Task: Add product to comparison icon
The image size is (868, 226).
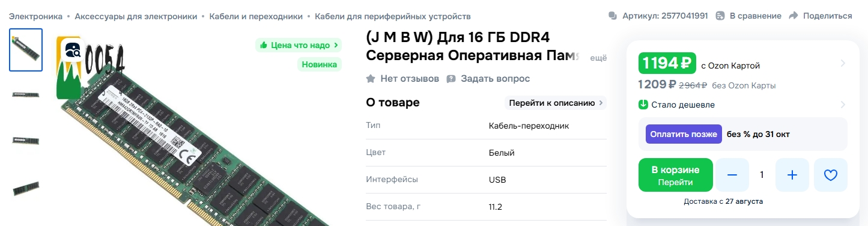Action: [x=720, y=16]
